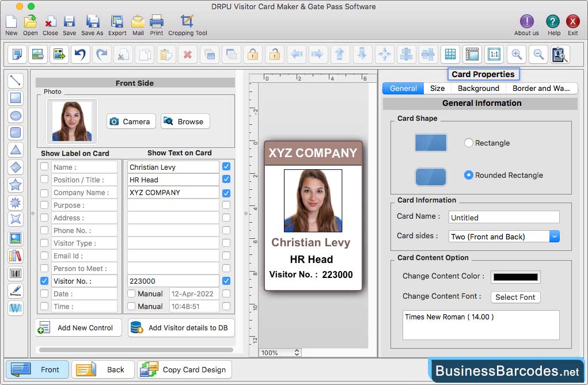Open the Card sides dropdown
The image size is (588, 385).
click(x=503, y=237)
